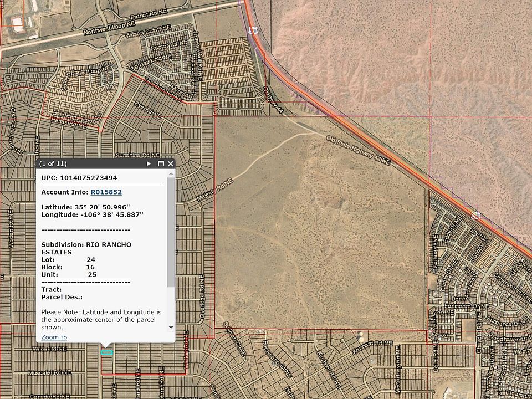Click the Sunshine Rd NE road label
Image resolution: width=532 pixels, height=399 pixels.
(137, 155)
